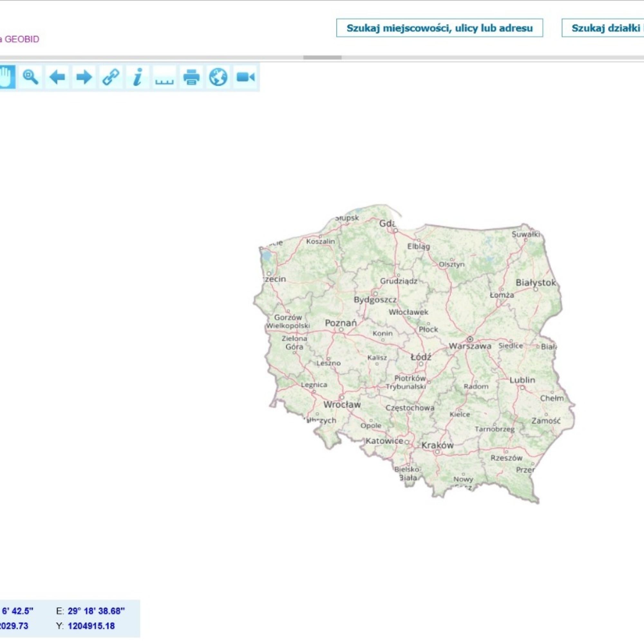The width and height of the screenshot is (644, 644).
Task: Go to previous map view arrow
Action: (x=57, y=77)
